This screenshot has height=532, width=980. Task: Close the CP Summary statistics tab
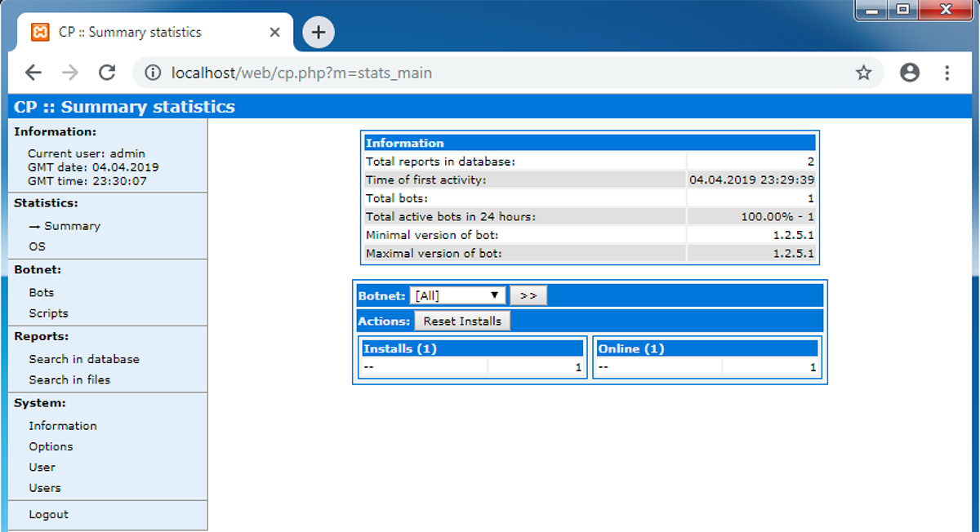(x=275, y=33)
